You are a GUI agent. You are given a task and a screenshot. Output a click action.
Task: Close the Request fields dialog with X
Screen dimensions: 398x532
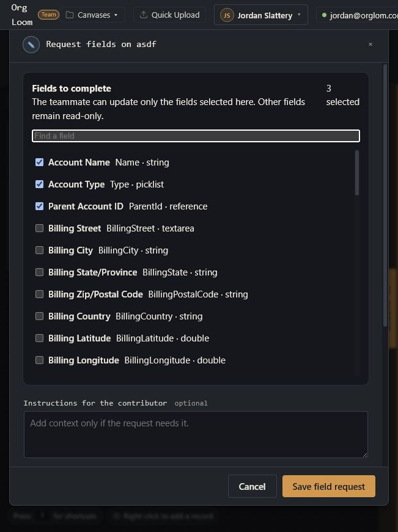coord(370,45)
